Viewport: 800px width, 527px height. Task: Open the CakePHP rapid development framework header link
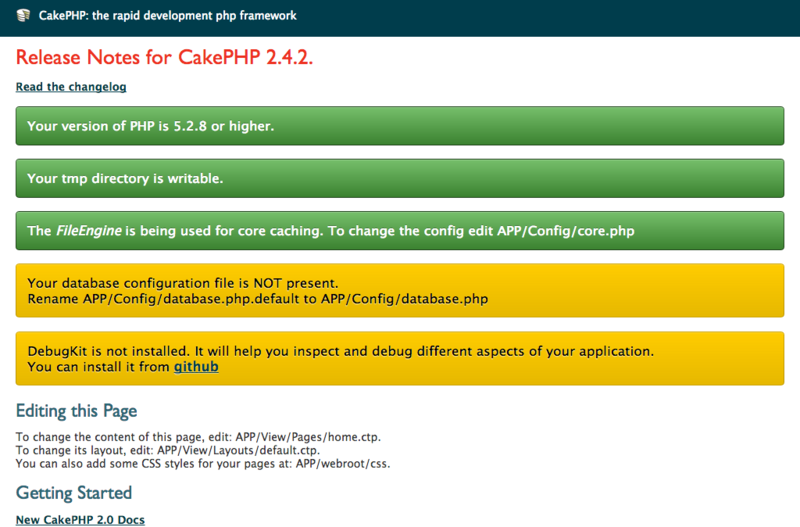click(167, 16)
